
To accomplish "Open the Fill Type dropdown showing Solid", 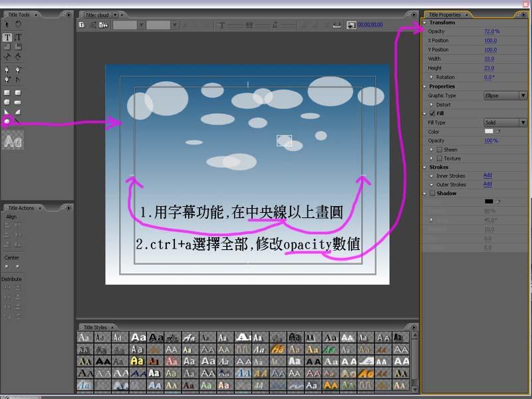I will pyautogui.click(x=523, y=122).
